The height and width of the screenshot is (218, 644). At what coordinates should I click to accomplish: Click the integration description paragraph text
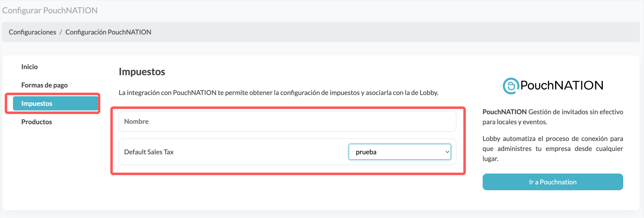pos(278,93)
